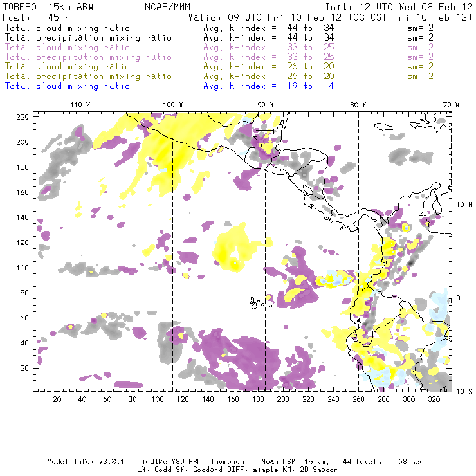Click the '60' tick label on the left axis
This screenshot has height=476, width=476.
[x=24, y=318]
